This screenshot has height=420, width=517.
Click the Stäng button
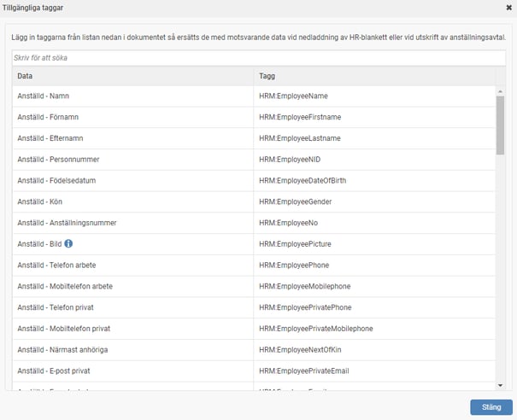tap(491, 407)
